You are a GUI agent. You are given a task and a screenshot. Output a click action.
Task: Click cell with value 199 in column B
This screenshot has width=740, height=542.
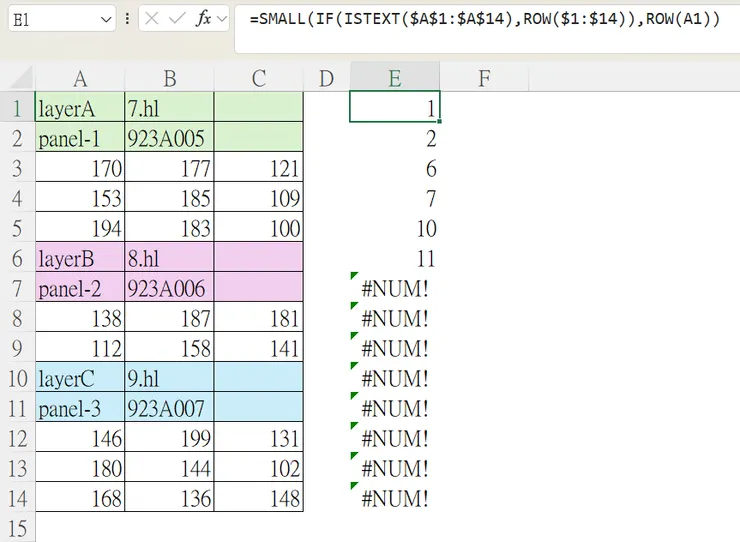pos(169,439)
